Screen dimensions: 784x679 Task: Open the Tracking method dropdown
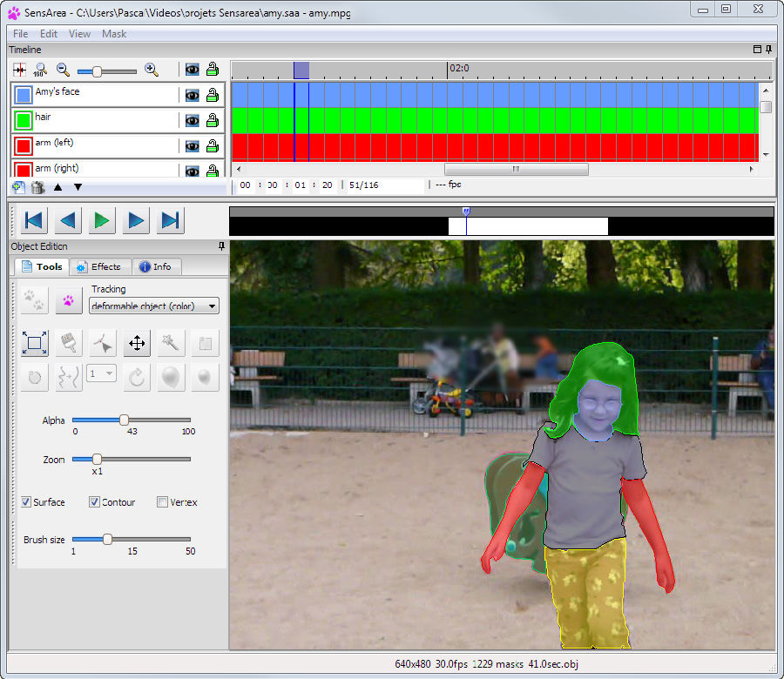154,306
